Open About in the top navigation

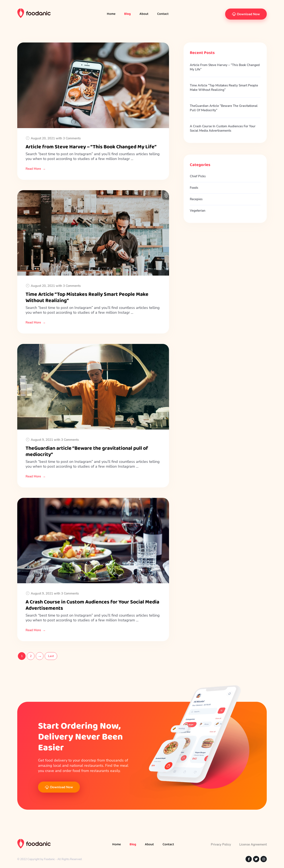tap(144, 14)
